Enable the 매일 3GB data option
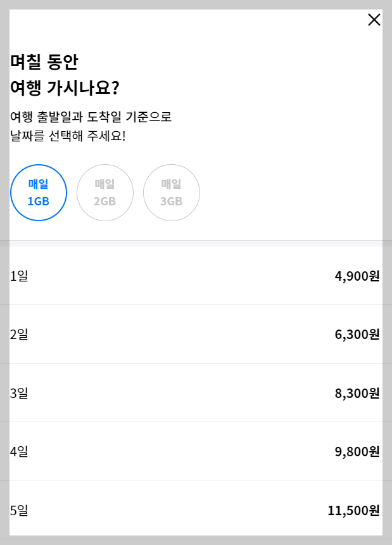 tap(171, 193)
